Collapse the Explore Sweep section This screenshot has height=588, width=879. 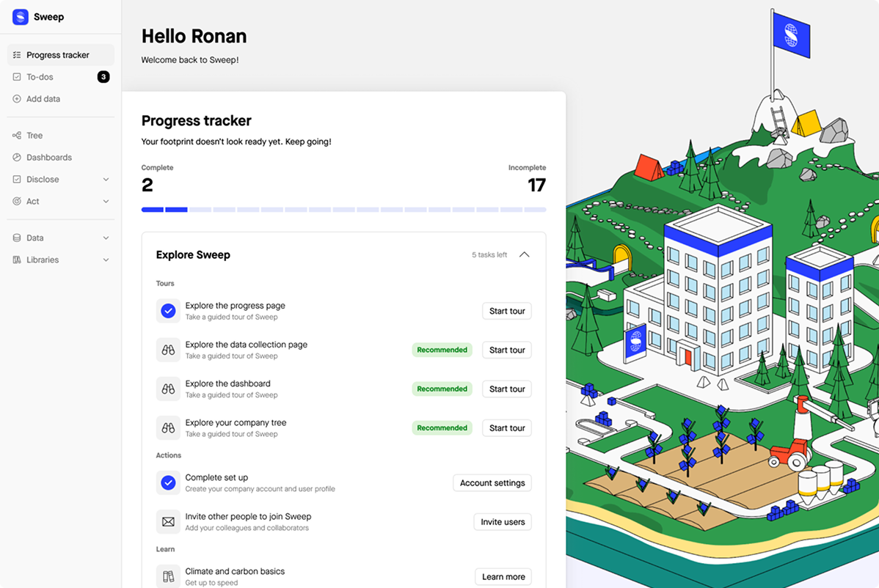tap(524, 255)
